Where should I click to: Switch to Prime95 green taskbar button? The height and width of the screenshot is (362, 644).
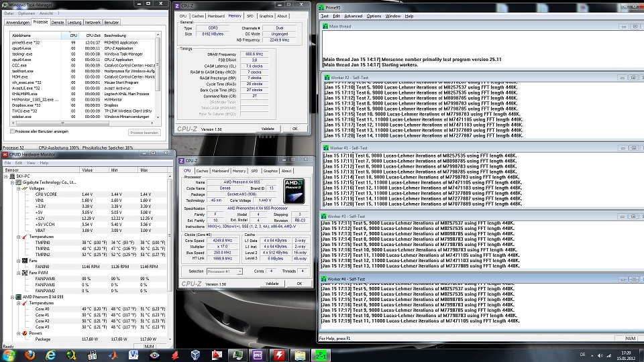coord(321,355)
